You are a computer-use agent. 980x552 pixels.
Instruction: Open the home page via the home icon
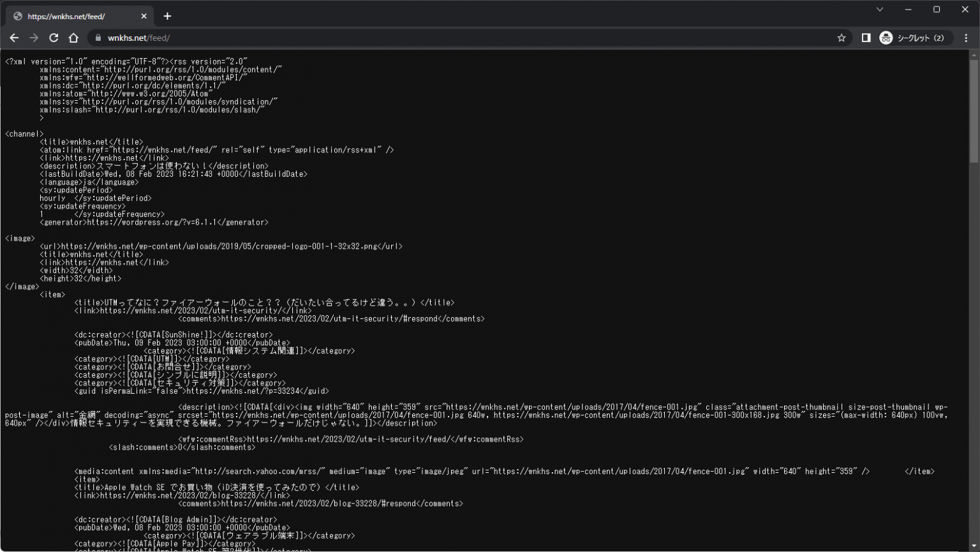[x=73, y=38]
